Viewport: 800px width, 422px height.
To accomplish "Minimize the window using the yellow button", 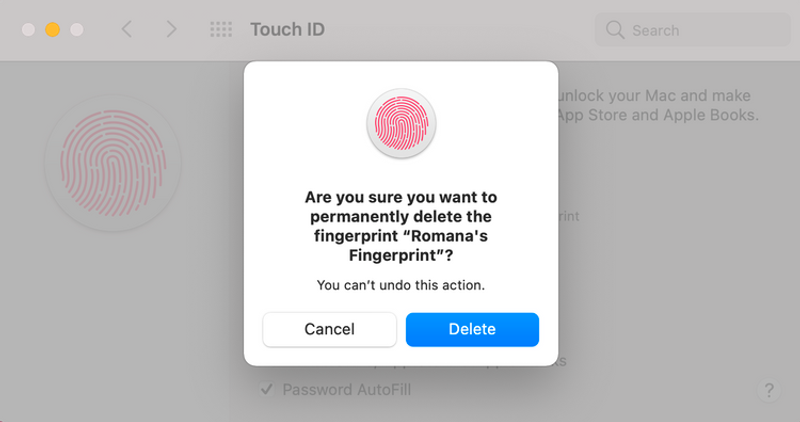I will pos(53,30).
